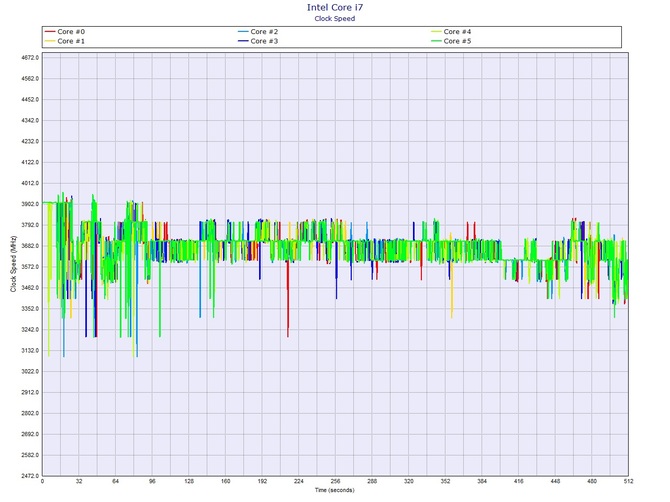
Task: Click the Time (seconds) axis label
Action: 335,490
